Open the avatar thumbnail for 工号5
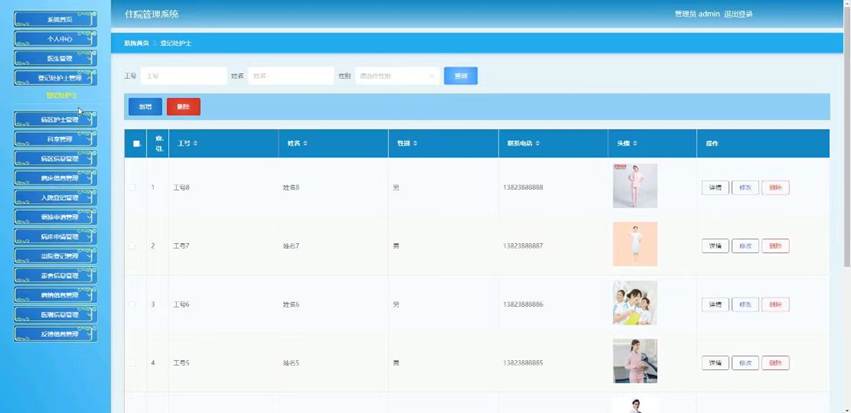The width and height of the screenshot is (851, 413). pos(635,361)
